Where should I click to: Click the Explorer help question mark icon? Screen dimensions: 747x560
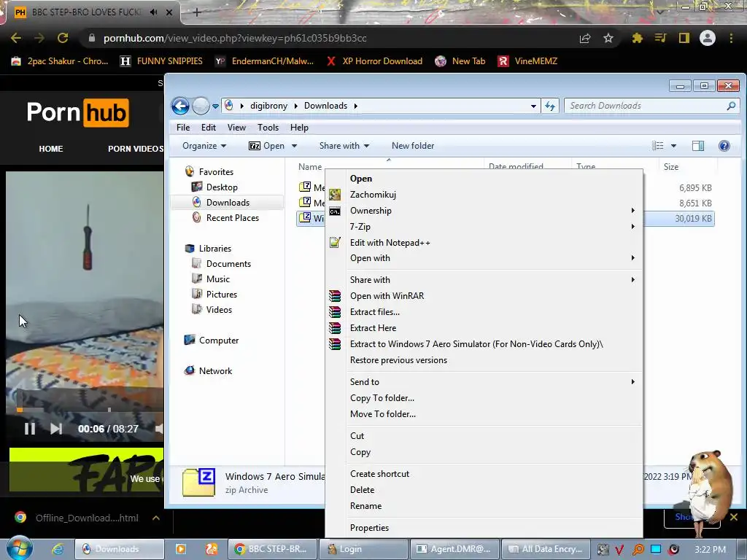[x=724, y=146]
